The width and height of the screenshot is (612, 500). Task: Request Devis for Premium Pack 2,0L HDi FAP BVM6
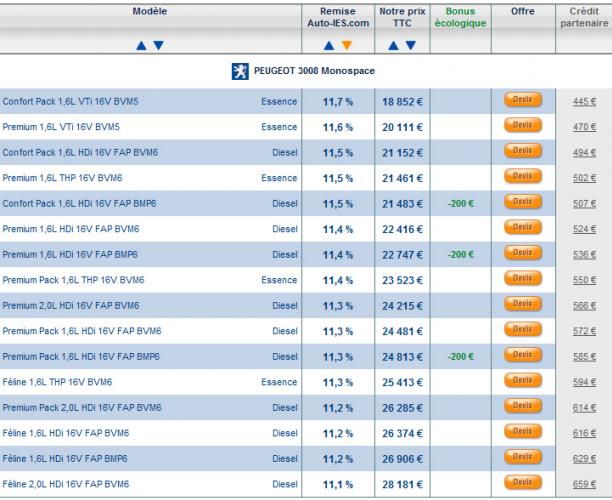(523, 406)
